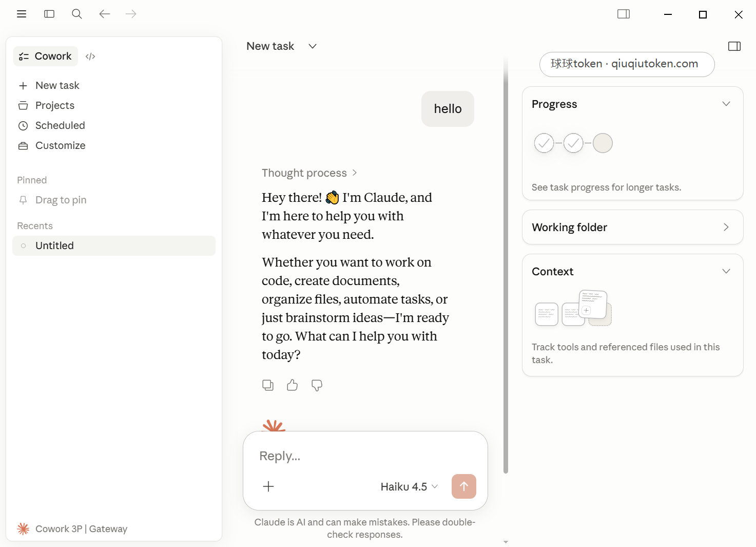
Task: Send the message with the arrow button
Action: point(464,486)
